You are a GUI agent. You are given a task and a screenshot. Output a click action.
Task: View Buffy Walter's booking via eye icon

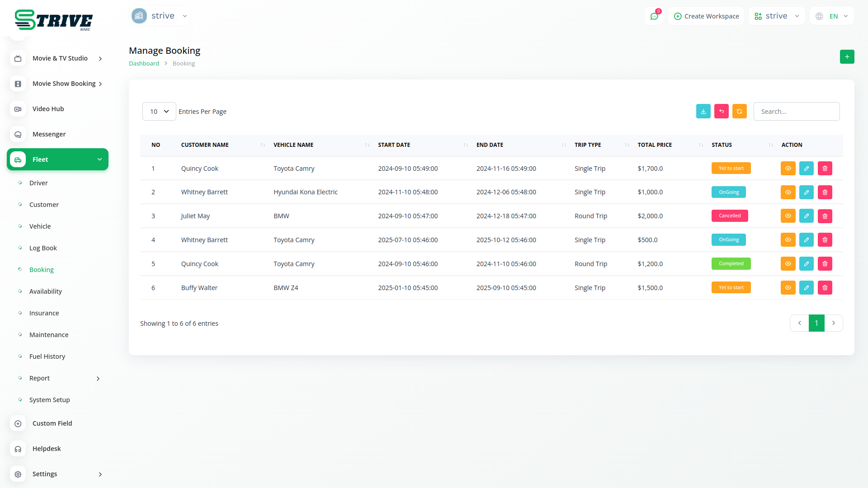point(788,288)
